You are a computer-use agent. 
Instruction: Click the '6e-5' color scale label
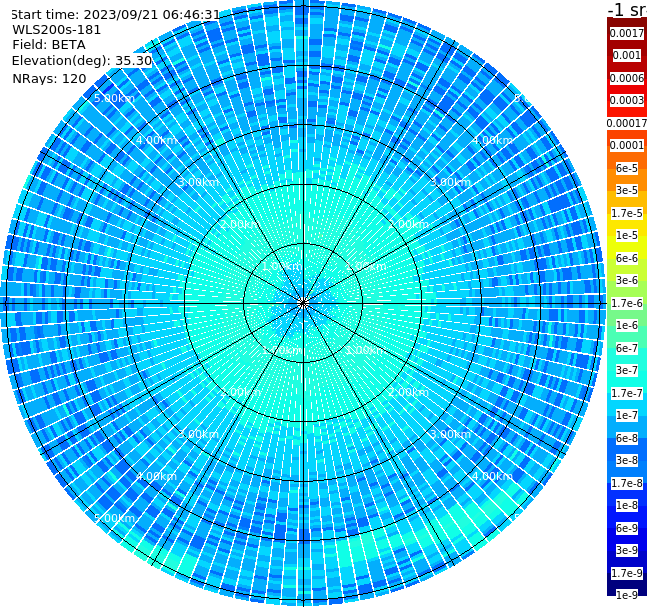coord(627,168)
